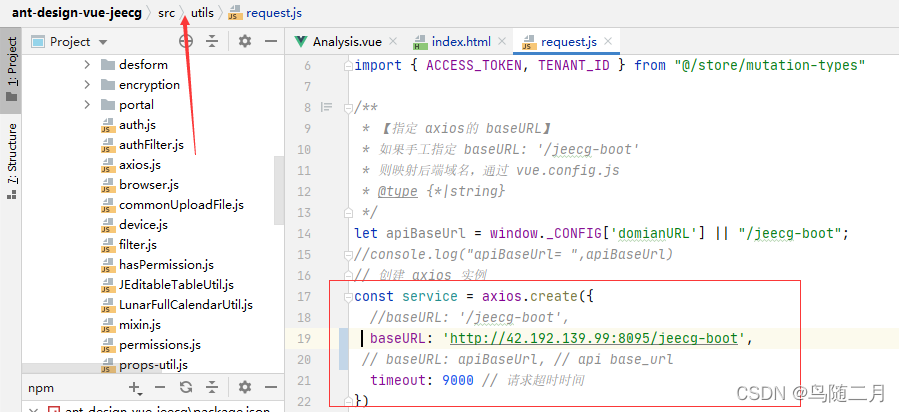The image size is (899, 412).
Task: Toggle the Structure side tool tab
Action: click(x=11, y=159)
